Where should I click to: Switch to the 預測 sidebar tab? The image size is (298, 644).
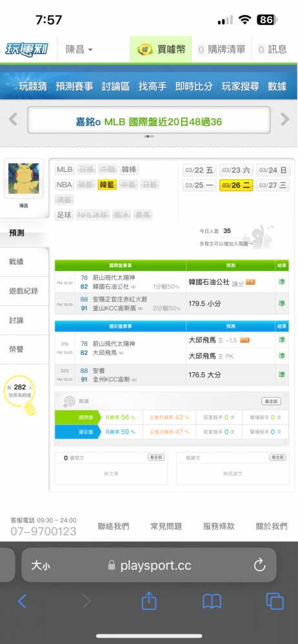[x=24, y=233]
